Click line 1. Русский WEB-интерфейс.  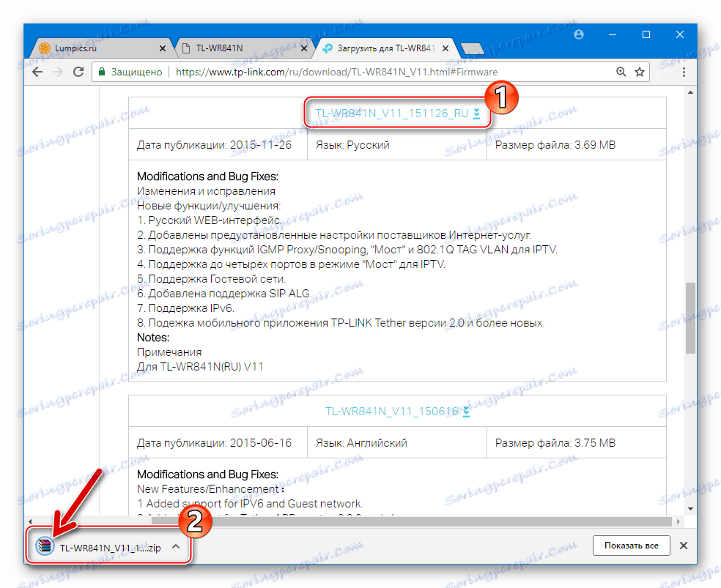pos(210,220)
